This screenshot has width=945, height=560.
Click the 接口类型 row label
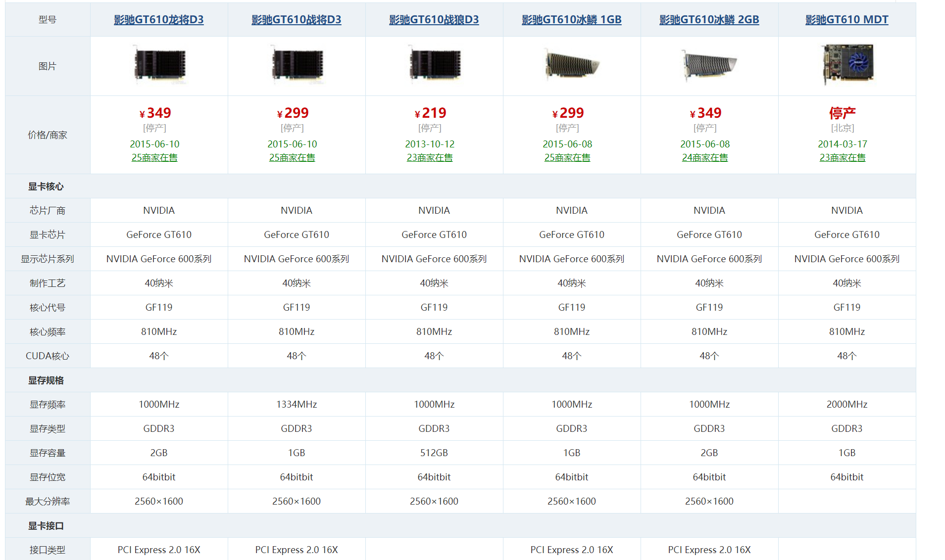(48, 550)
